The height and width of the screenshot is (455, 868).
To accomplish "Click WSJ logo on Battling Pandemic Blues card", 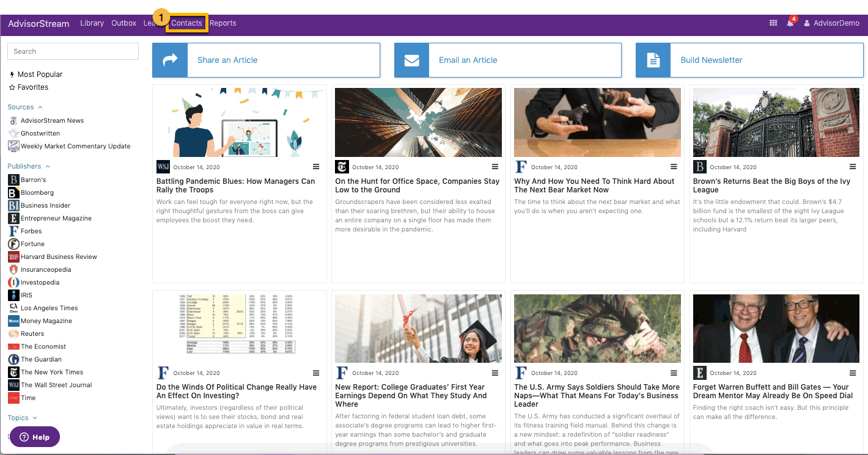I will 163,167.
